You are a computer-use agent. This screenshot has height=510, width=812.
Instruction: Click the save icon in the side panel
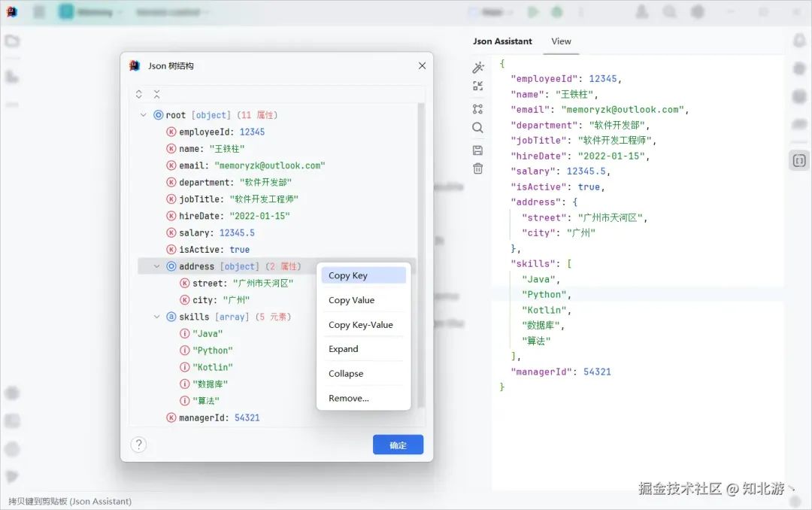click(478, 150)
